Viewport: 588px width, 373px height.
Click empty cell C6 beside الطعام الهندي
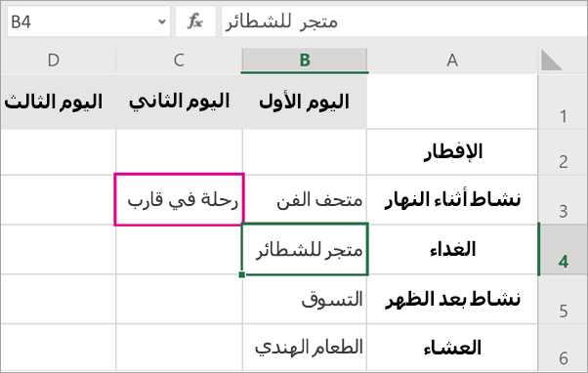point(180,348)
